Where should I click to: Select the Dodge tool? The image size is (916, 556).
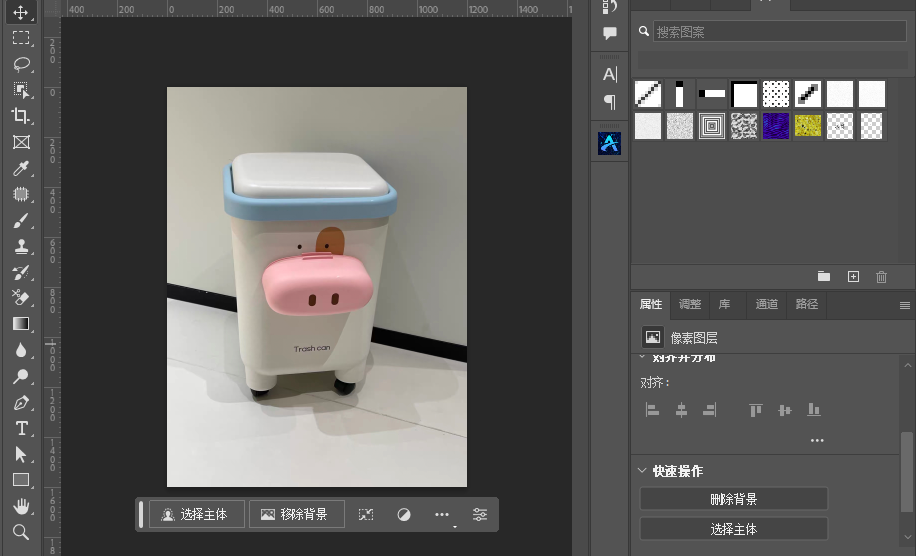pos(21,376)
